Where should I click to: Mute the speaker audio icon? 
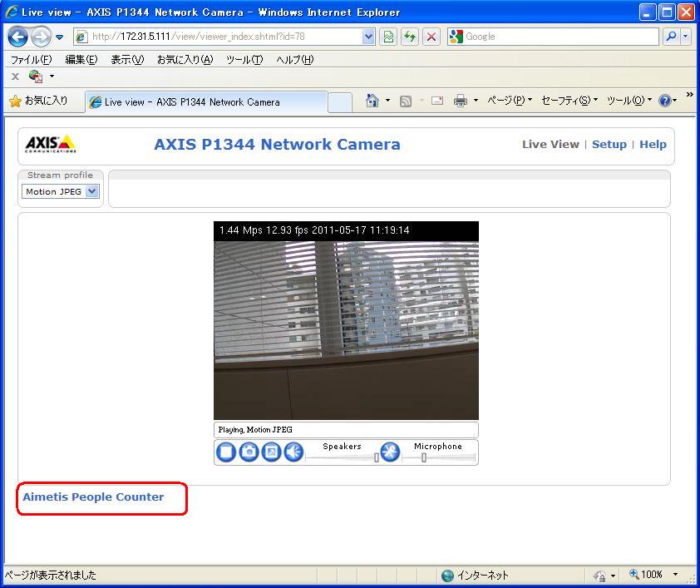293,452
